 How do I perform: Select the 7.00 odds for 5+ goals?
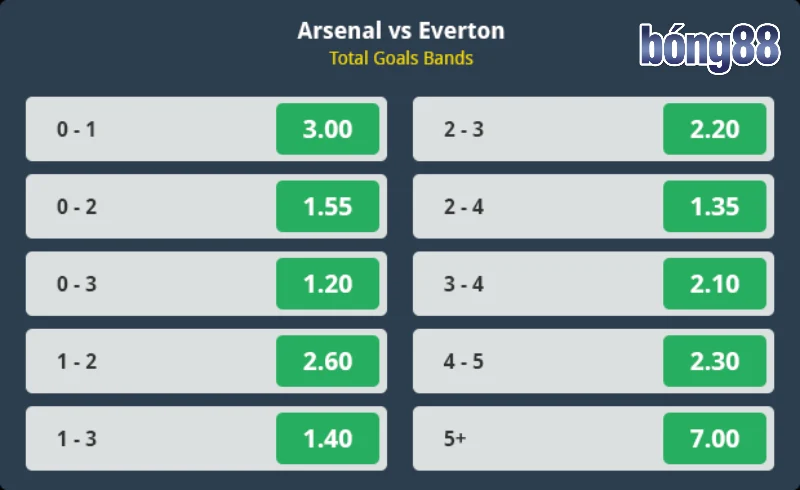point(714,439)
